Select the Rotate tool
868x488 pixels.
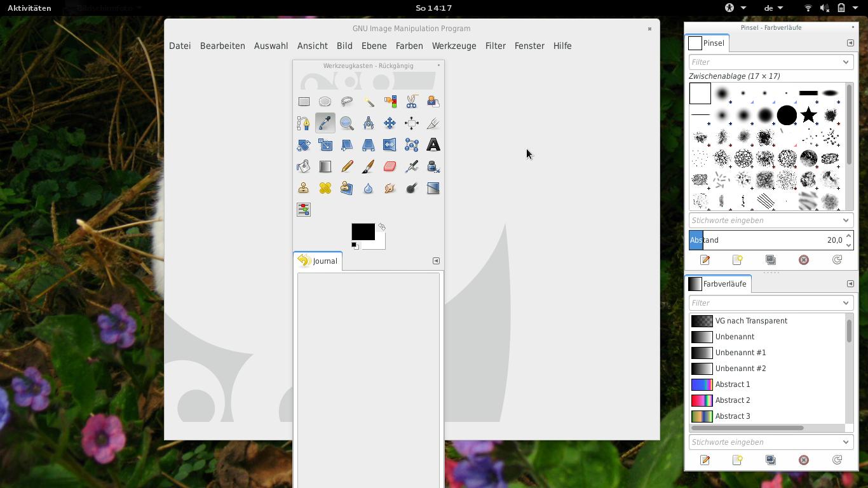304,145
